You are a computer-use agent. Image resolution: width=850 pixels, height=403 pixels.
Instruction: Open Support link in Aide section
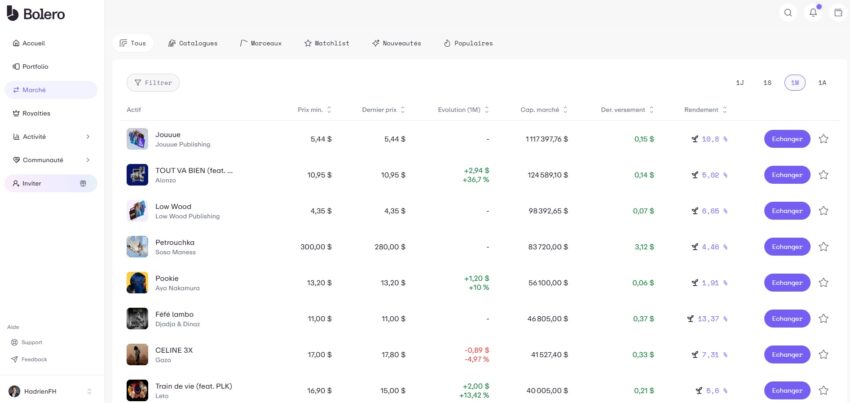27,343
